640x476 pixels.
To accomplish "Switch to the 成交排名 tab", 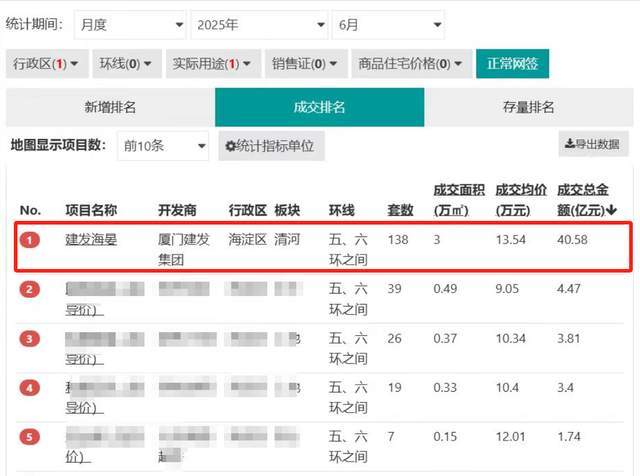I will [x=320, y=107].
